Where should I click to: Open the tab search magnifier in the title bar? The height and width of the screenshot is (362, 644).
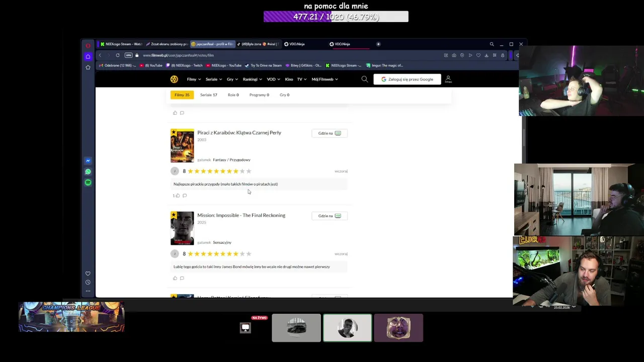pos(492,44)
